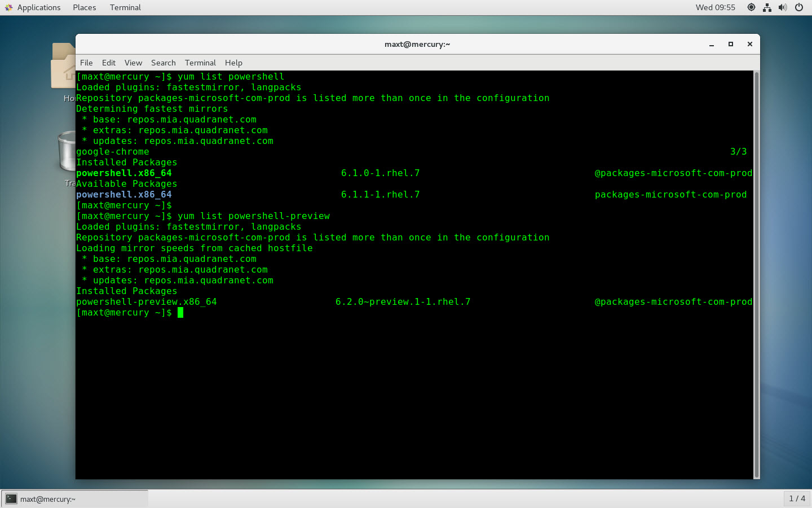812x508 pixels.
Task: Click the terminal vertical scrollbar
Action: 757,275
